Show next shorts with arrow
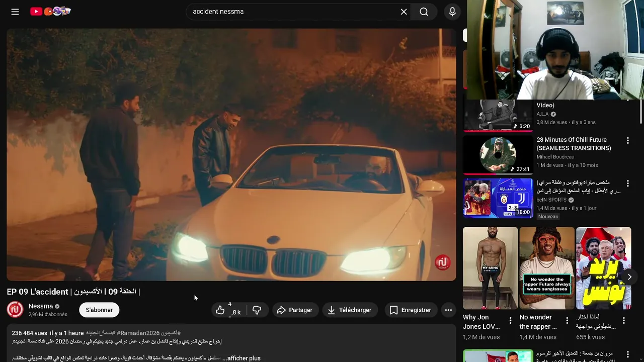Viewport: 644px width, 362px height. tap(629, 277)
